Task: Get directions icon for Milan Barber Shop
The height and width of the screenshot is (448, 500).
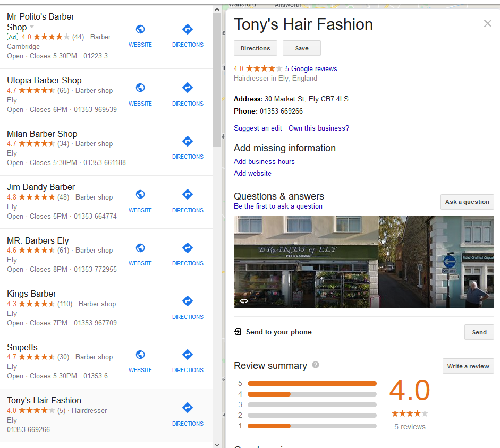Action: [187, 141]
